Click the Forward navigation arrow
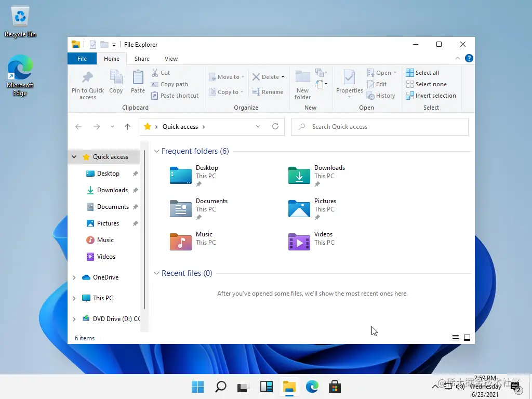532x399 pixels. pos(97,127)
